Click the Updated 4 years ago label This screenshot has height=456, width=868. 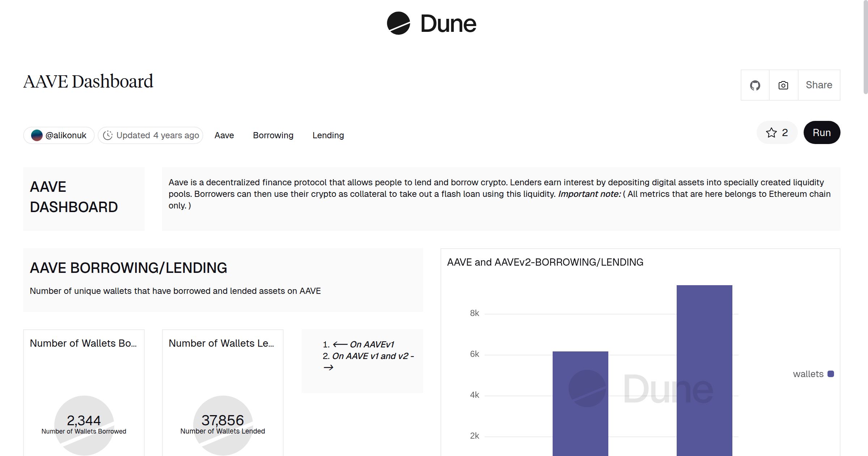point(158,135)
